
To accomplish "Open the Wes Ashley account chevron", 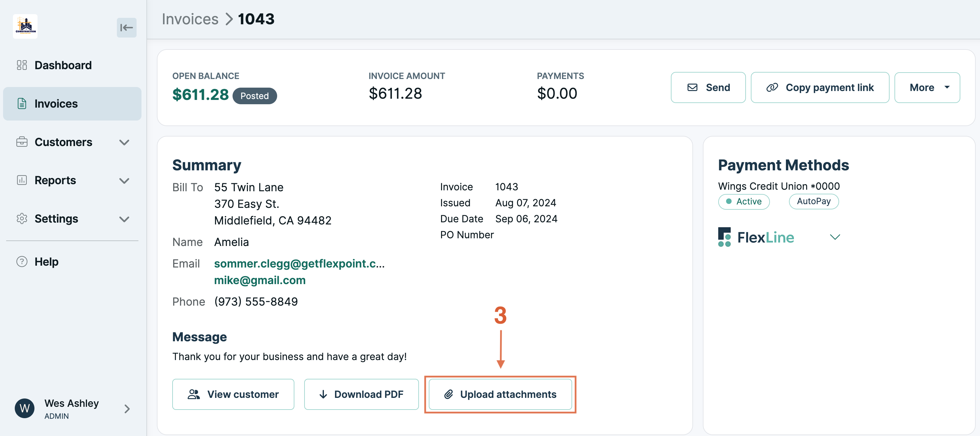I will coord(127,409).
